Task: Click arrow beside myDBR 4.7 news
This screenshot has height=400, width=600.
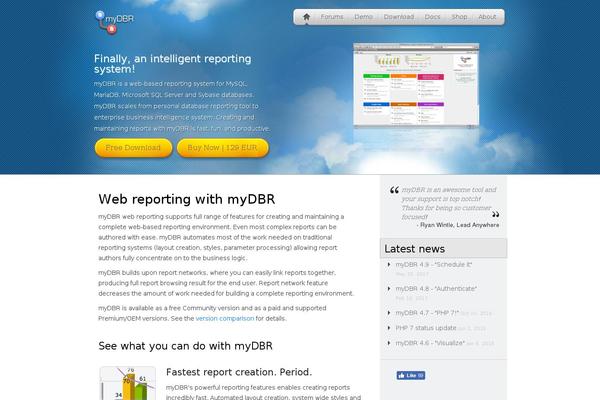Action: coord(389,313)
